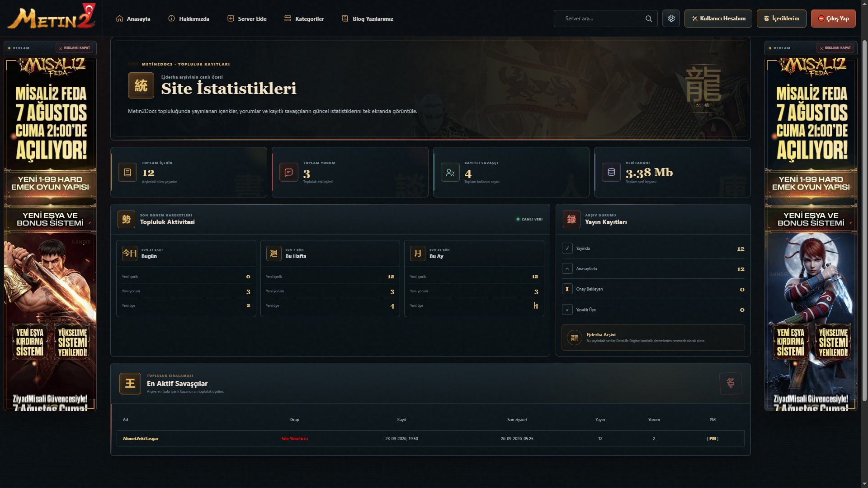Send a PM to AhmetZekiTasgar
Screen dimensions: 868x488
click(x=712, y=439)
